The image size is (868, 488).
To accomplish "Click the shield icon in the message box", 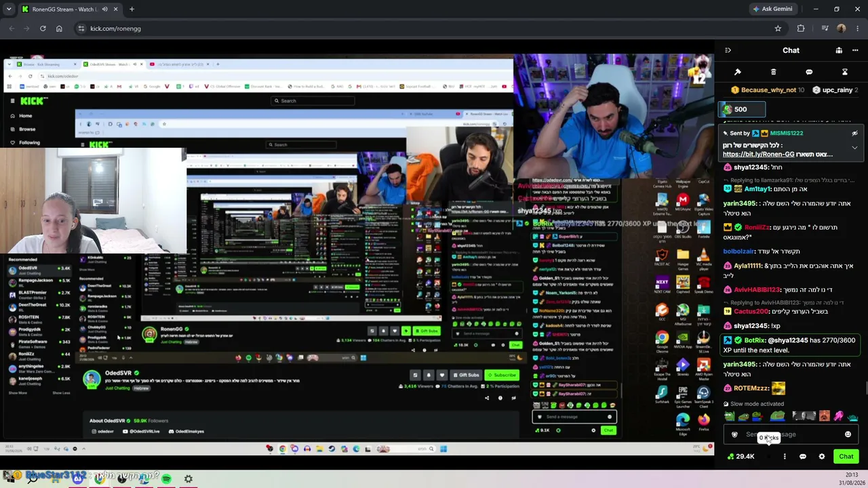I will point(734,434).
